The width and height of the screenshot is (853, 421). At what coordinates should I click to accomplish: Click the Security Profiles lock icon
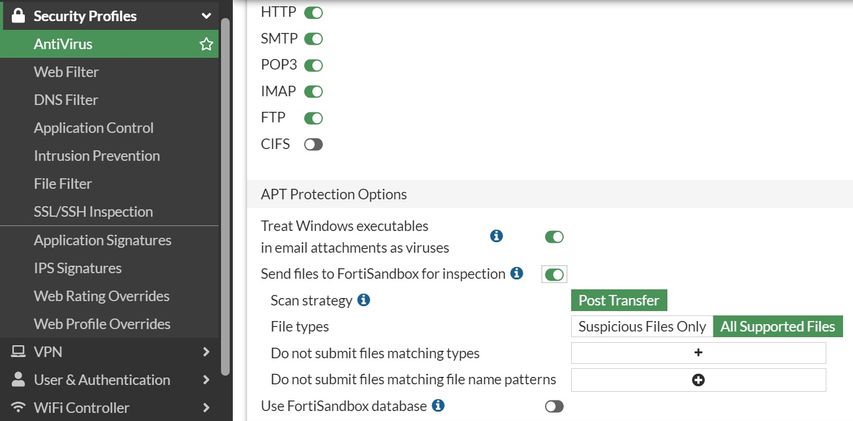click(x=17, y=16)
